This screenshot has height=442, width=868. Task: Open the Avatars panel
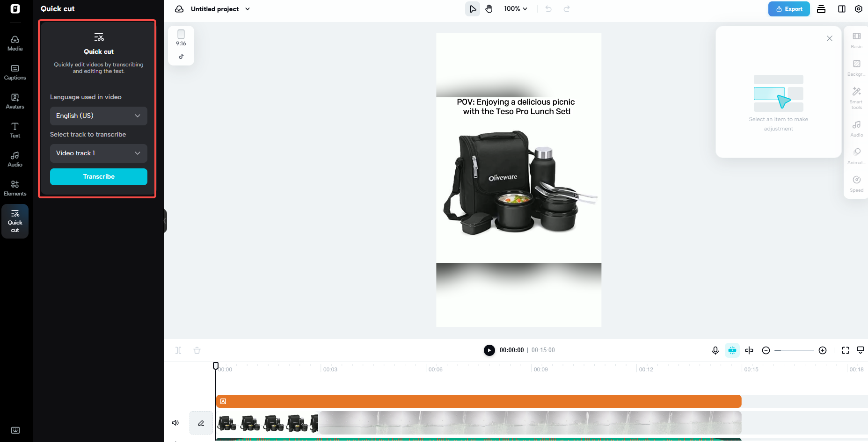pyautogui.click(x=15, y=101)
